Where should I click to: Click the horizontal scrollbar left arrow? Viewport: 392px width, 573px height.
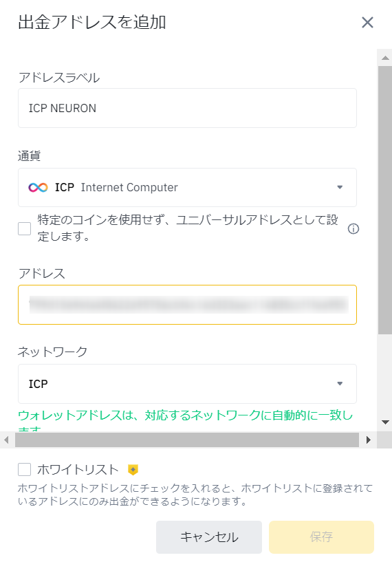(6, 440)
